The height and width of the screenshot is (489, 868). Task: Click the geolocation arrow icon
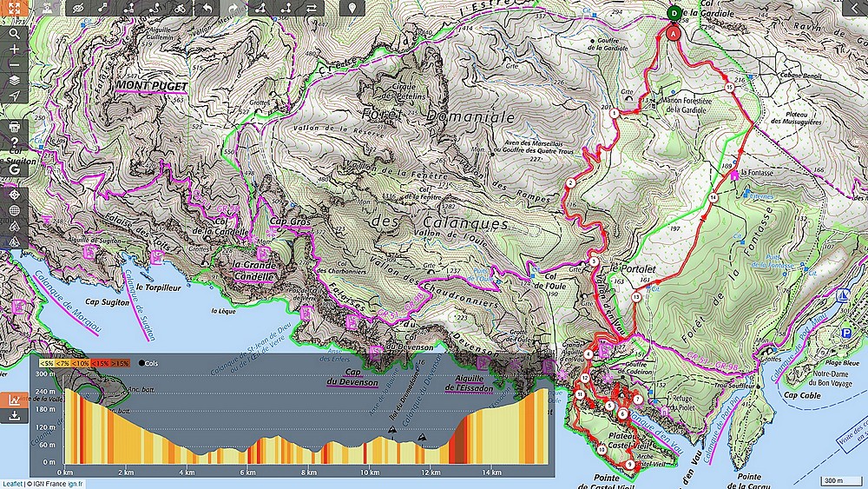coord(14,96)
